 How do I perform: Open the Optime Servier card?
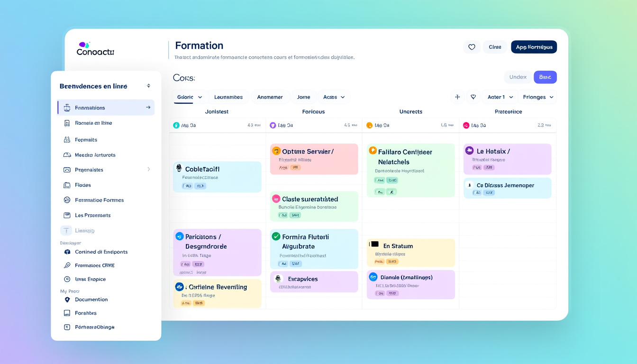click(314, 159)
